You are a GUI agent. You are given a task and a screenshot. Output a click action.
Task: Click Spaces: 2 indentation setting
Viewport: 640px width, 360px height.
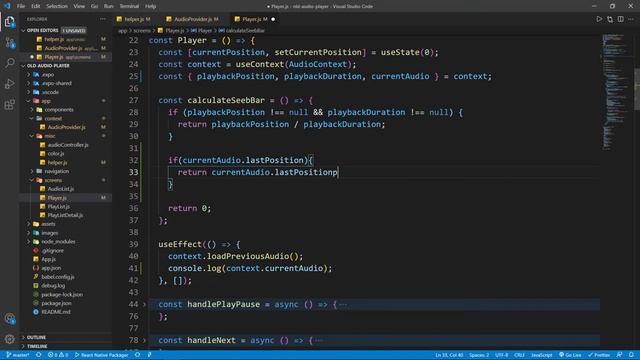click(479, 355)
